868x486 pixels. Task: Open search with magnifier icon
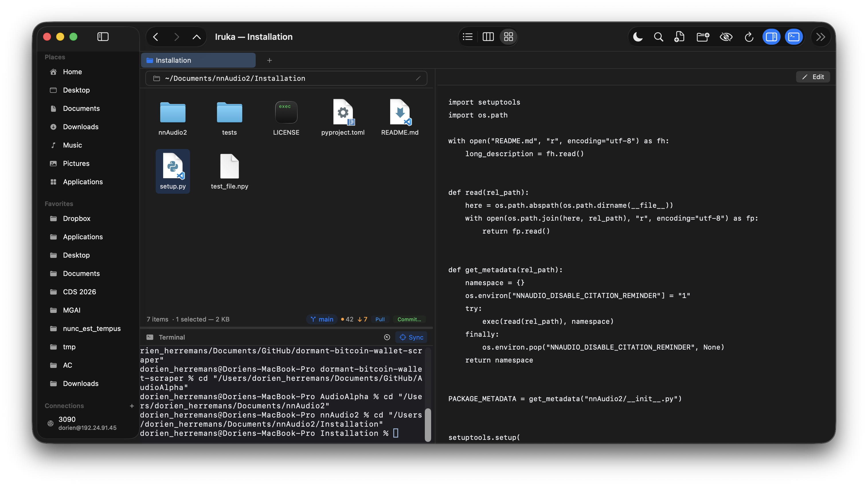click(658, 37)
